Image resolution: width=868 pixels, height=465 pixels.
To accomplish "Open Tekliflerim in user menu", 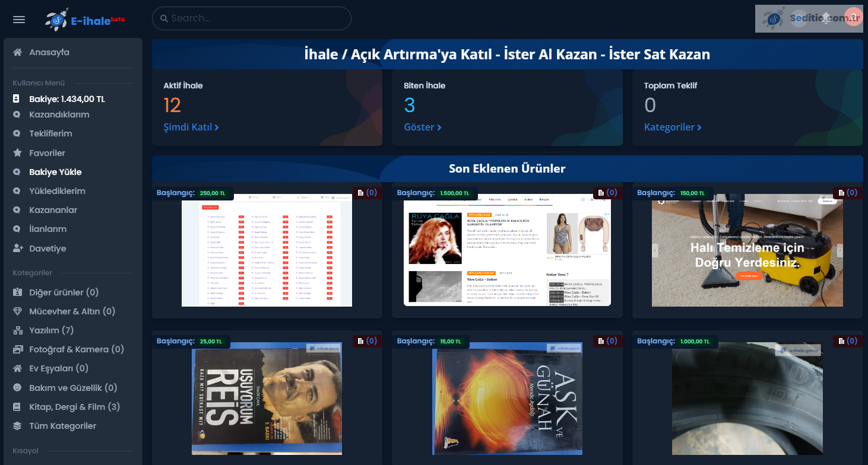I will click(x=50, y=134).
